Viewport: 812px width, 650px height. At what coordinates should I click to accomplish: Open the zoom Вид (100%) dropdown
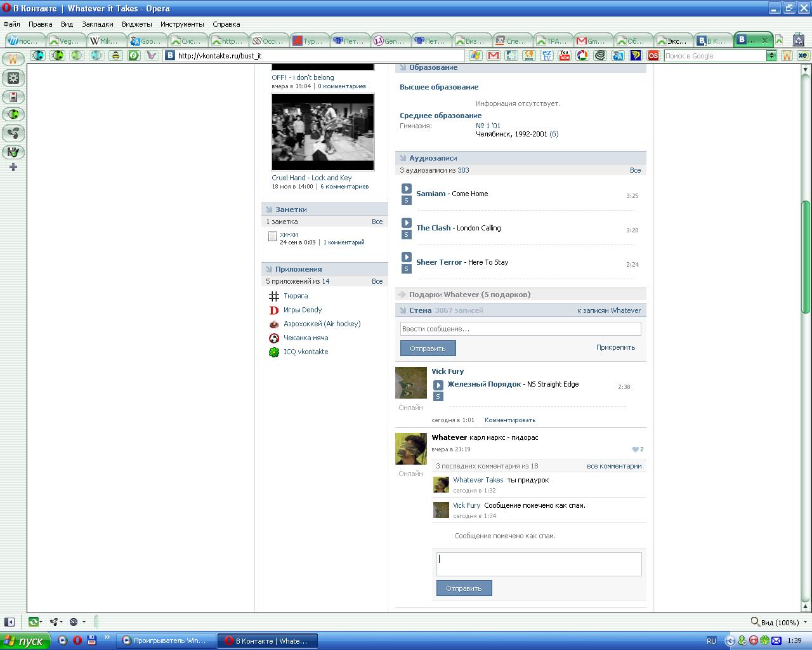(805, 622)
